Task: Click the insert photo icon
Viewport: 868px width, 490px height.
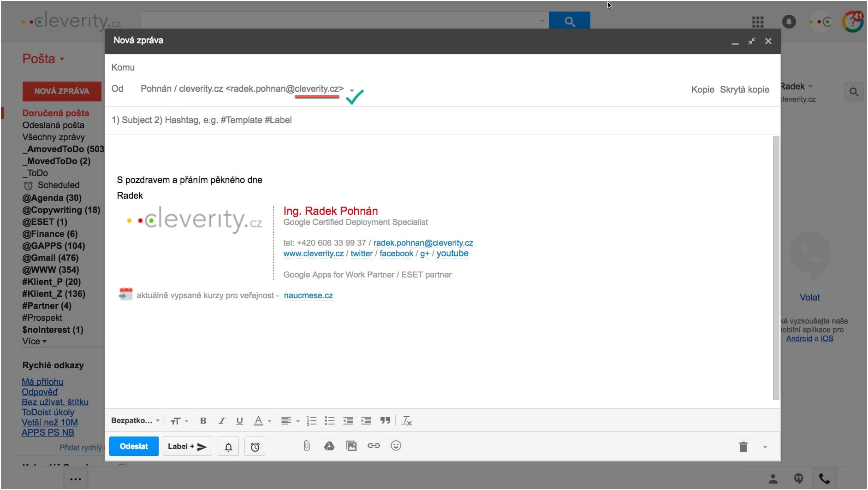Action: pyautogui.click(x=351, y=446)
